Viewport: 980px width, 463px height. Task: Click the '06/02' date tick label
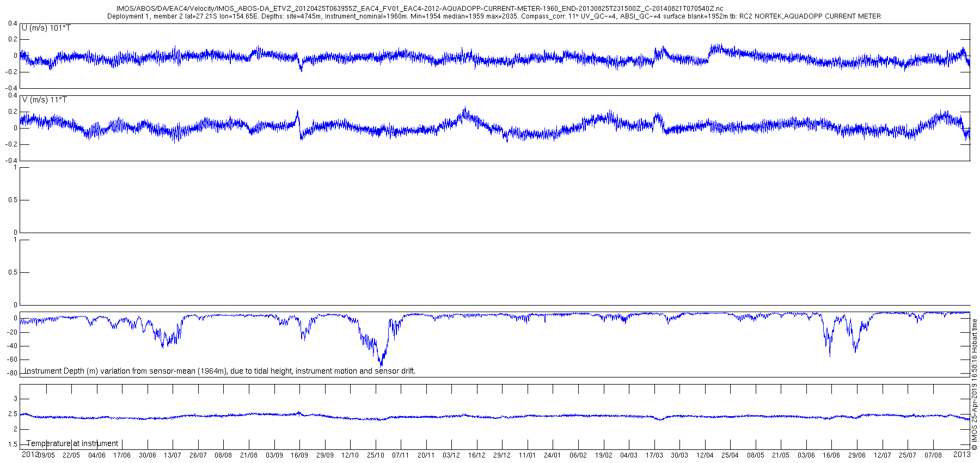[578, 455]
